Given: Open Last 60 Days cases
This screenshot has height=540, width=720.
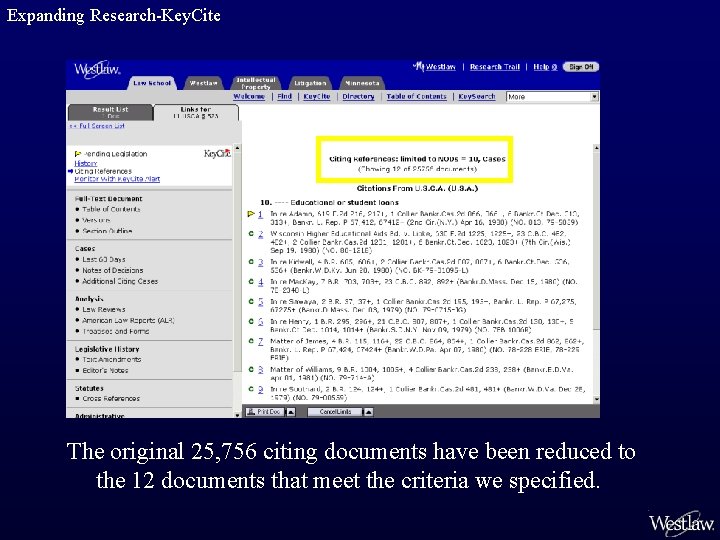Looking at the screenshot, I should [x=104, y=259].
